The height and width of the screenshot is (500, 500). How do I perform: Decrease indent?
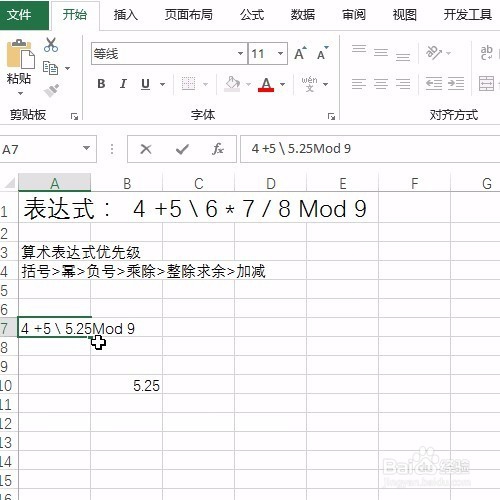pos(434,84)
